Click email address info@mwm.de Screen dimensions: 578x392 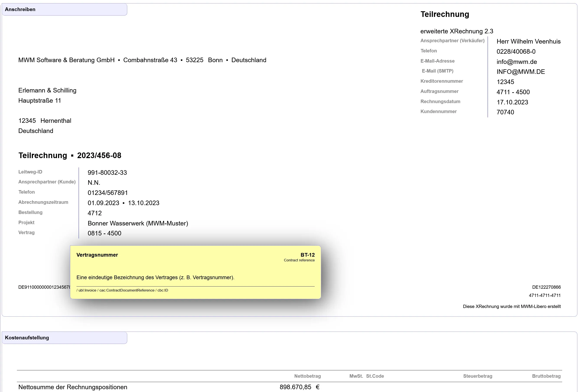point(517,62)
